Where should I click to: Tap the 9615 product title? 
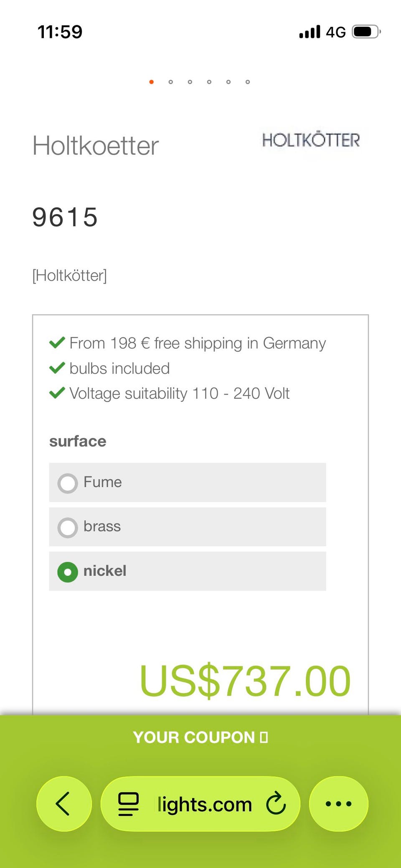click(65, 217)
